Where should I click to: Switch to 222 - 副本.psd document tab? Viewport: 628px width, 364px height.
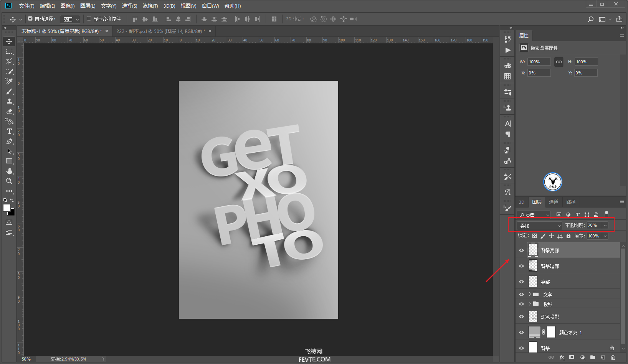pyautogui.click(x=160, y=31)
